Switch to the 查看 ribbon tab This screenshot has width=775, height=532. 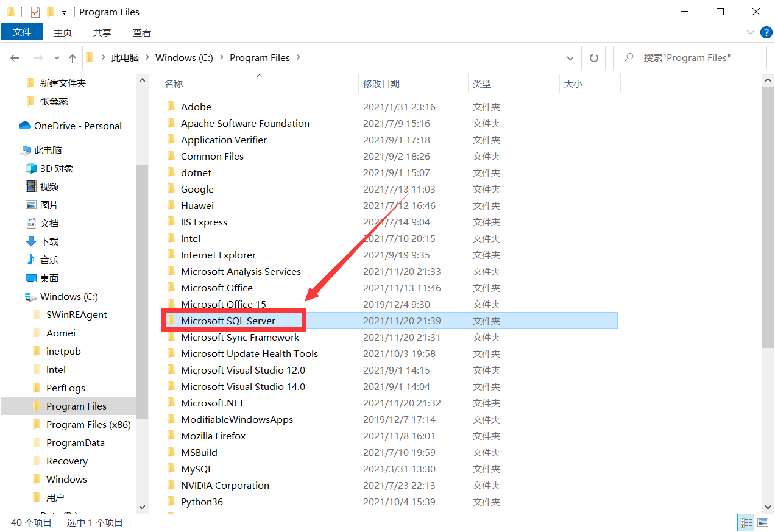142,32
